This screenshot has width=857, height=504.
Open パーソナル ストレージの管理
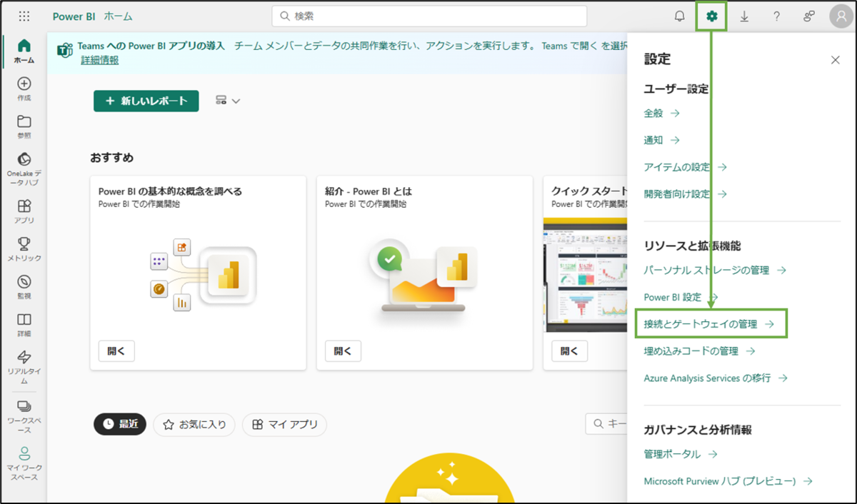(x=714, y=271)
